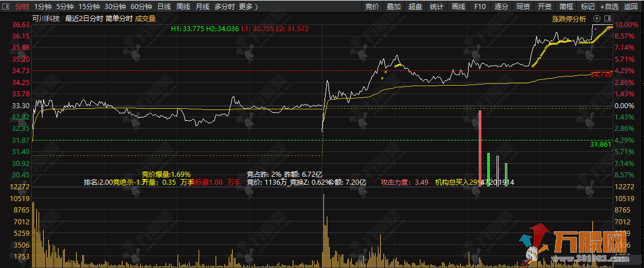Click the upload arrow icon beside 涨跌停分析
Screen dimensions: 644x268
pyautogui.click(x=597, y=19)
